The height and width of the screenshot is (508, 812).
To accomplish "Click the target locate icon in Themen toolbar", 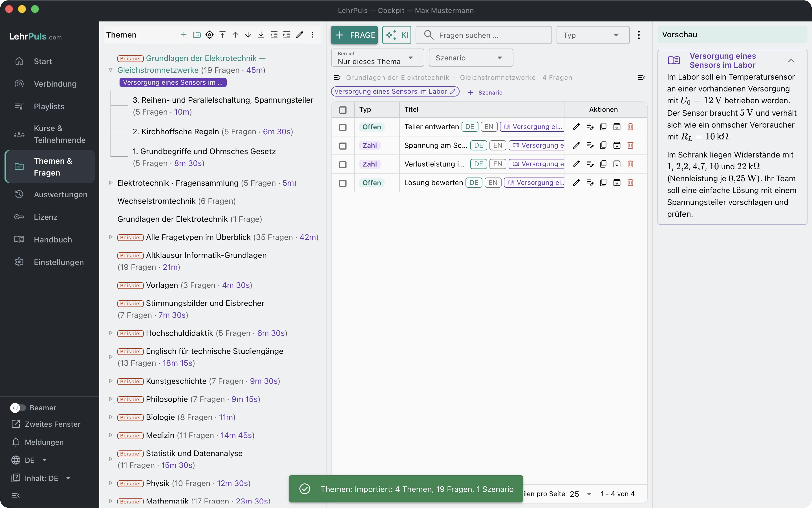I will tap(209, 35).
